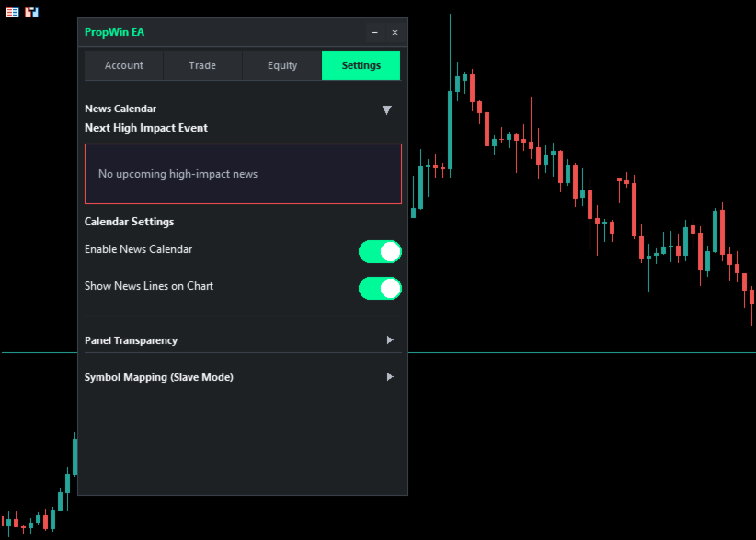Screen dimensions: 756x540
Task: Switch to the Account tab
Action: [x=124, y=65]
